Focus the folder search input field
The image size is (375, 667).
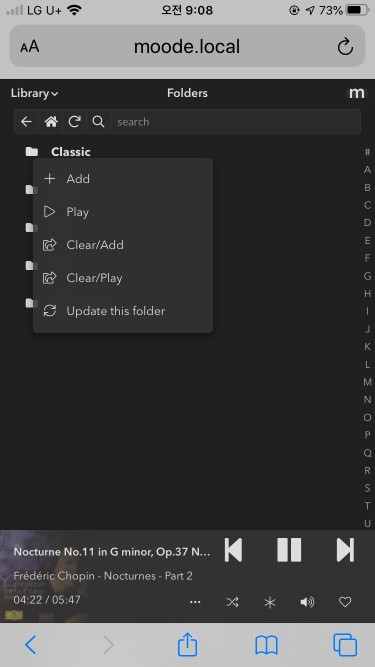236,122
